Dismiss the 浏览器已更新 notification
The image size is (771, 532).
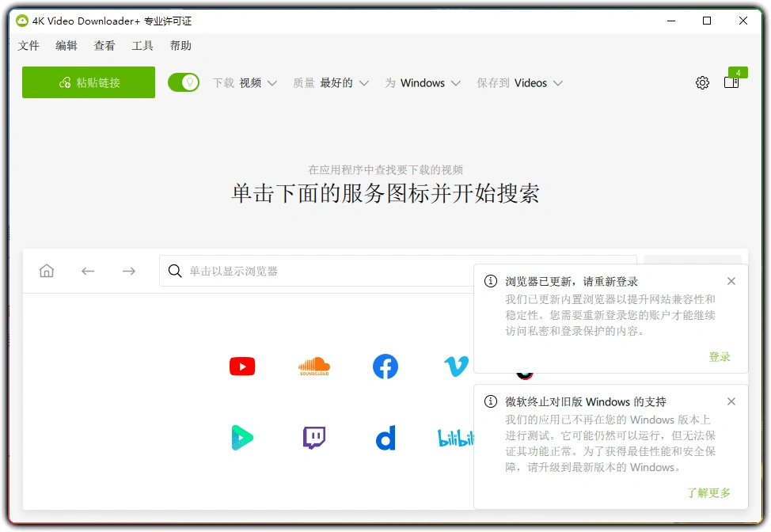click(x=731, y=281)
